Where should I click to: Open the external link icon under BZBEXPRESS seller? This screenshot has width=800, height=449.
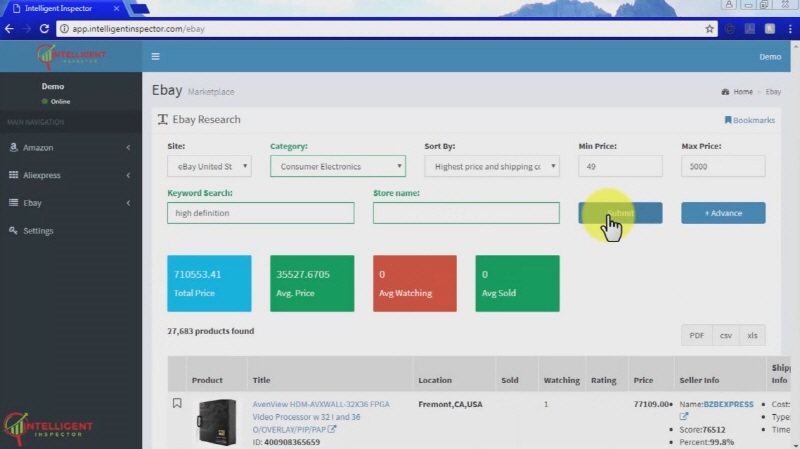click(x=684, y=416)
